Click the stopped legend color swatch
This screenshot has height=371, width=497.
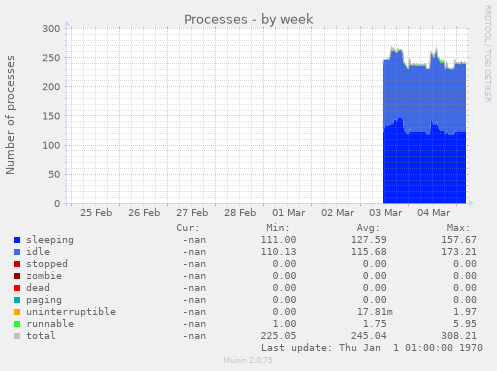pyautogui.click(x=17, y=264)
